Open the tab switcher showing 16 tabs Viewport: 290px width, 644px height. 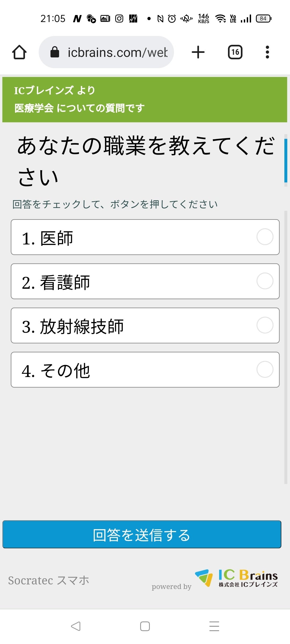[x=235, y=52]
